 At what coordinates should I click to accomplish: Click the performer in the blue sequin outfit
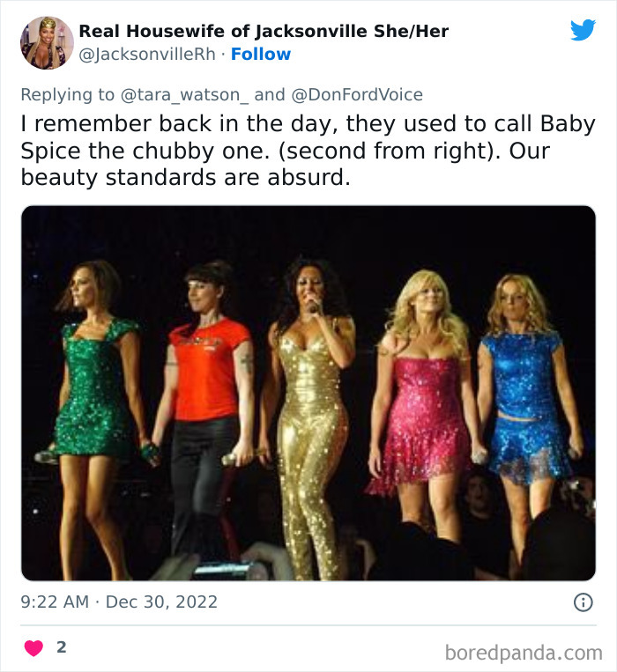[x=523, y=388]
